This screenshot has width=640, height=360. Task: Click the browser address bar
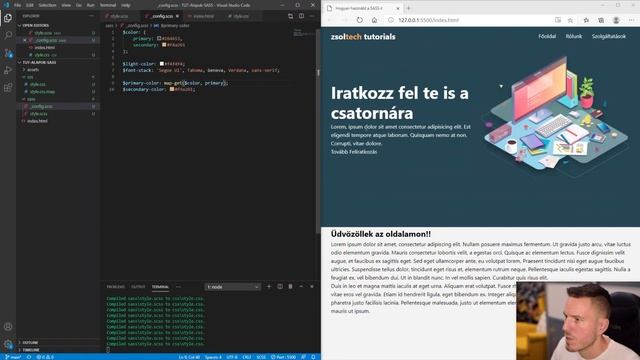tap(469, 20)
